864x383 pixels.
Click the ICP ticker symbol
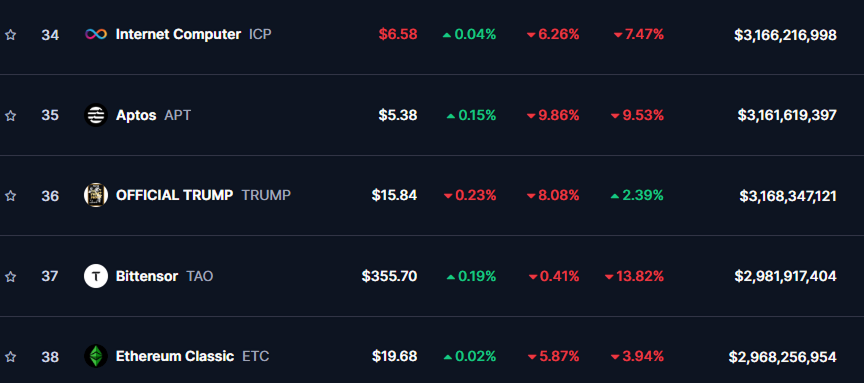point(260,35)
